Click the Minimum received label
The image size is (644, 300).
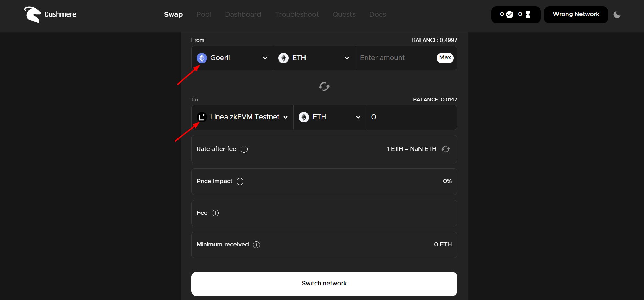223,244
